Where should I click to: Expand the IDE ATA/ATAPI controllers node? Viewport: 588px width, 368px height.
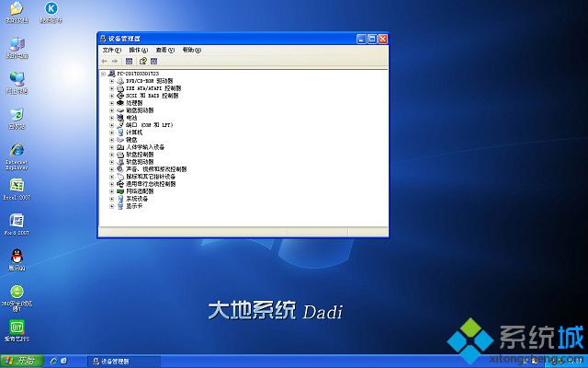[111, 88]
